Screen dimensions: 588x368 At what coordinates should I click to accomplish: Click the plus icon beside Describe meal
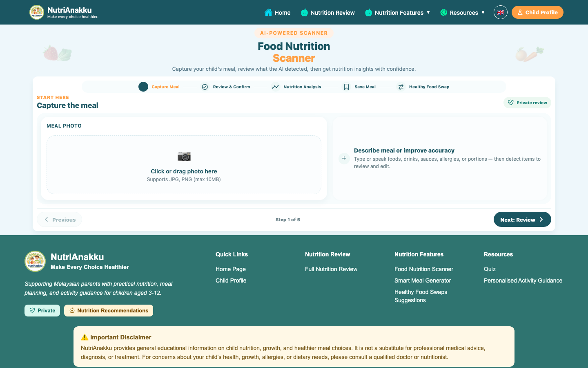[x=344, y=158]
